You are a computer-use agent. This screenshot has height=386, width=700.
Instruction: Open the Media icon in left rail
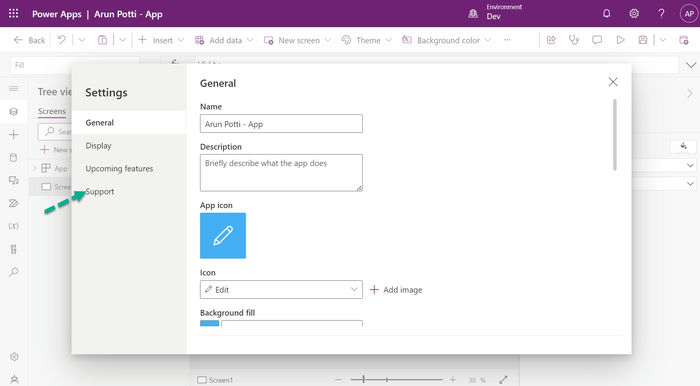pyautogui.click(x=14, y=180)
